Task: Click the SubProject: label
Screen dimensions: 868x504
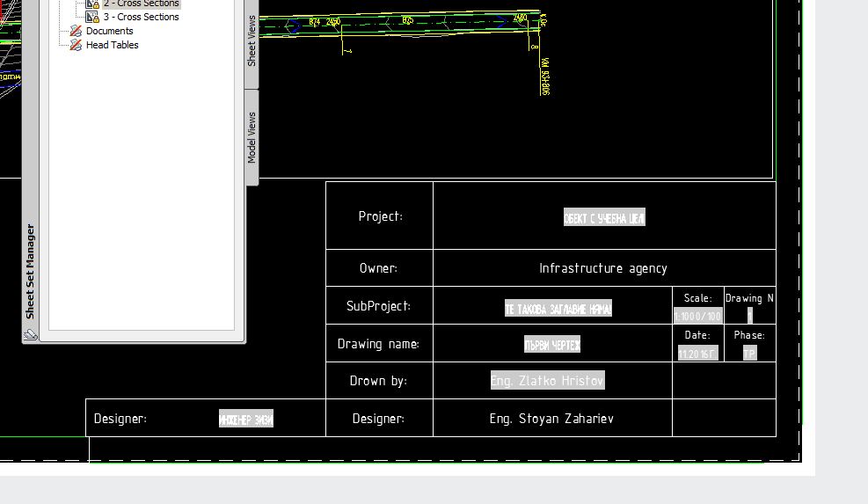Action: pos(379,306)
